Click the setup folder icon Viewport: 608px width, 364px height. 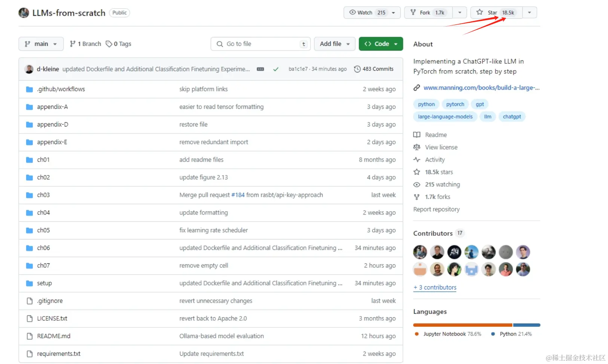30,283
